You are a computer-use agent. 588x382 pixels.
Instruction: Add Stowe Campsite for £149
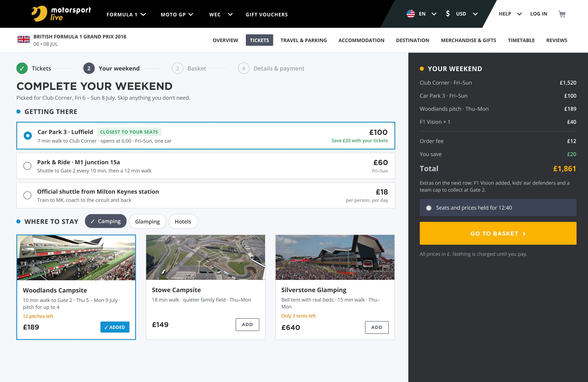click(x=247, y=325)
